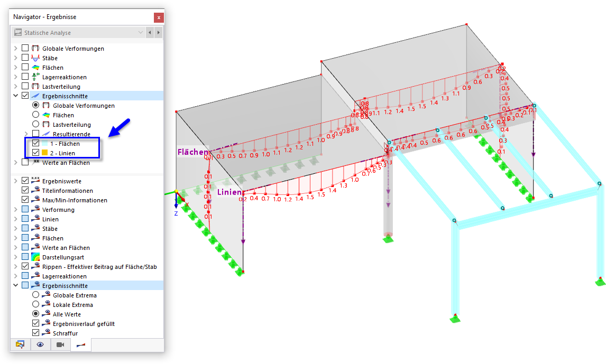Click the Stäbe icon in upper tree

pos(35,58)
